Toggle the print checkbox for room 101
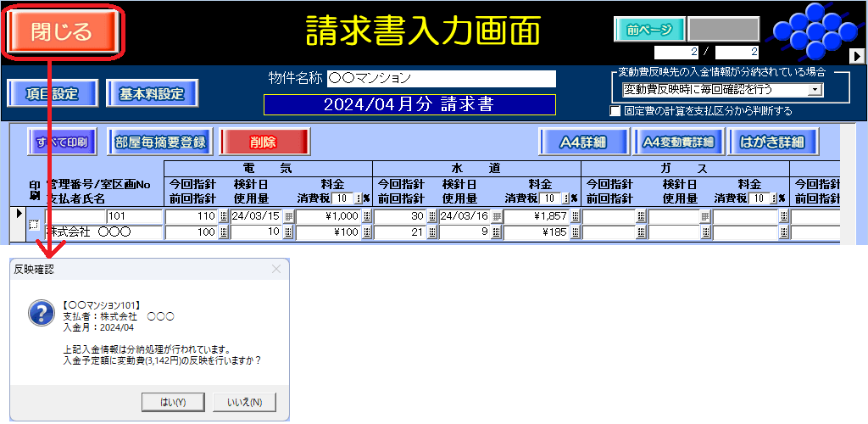 34,225
